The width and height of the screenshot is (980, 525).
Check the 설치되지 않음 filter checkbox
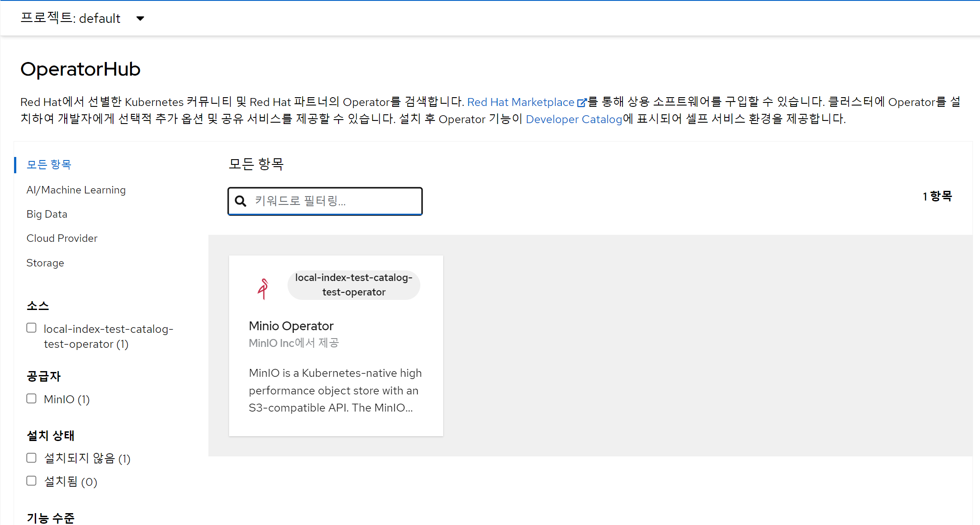click(31, 458)
